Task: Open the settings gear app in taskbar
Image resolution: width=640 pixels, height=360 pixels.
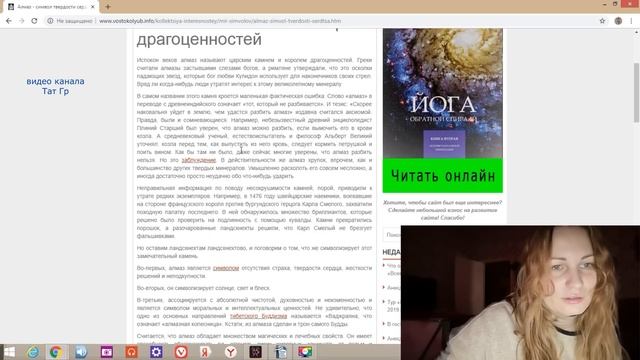Action: click(156, 352)
